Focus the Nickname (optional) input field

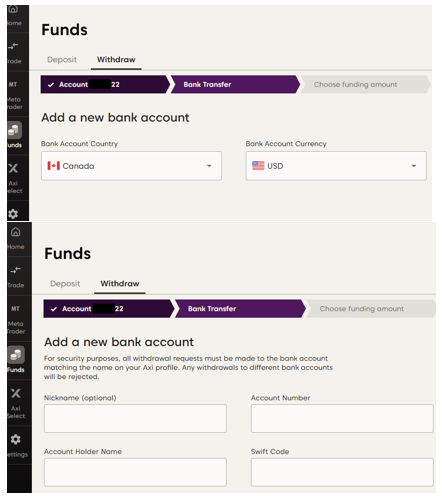[x=135, y=418]
